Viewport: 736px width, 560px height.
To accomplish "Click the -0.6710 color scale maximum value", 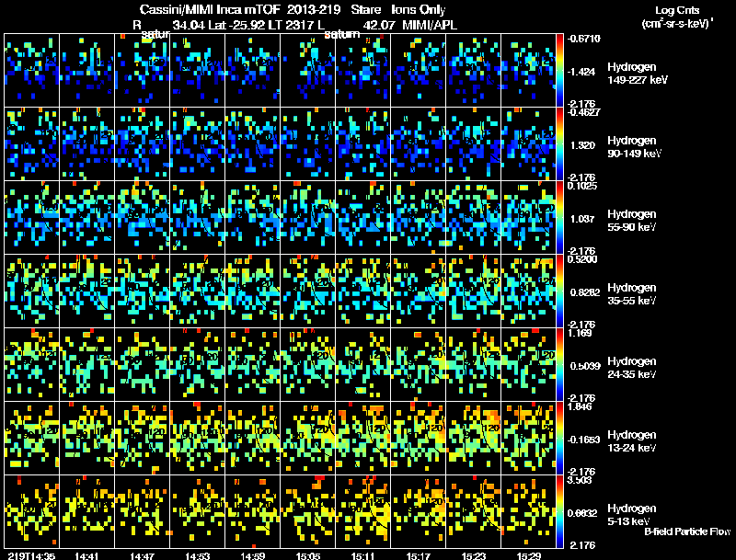I will pos(583,39).
